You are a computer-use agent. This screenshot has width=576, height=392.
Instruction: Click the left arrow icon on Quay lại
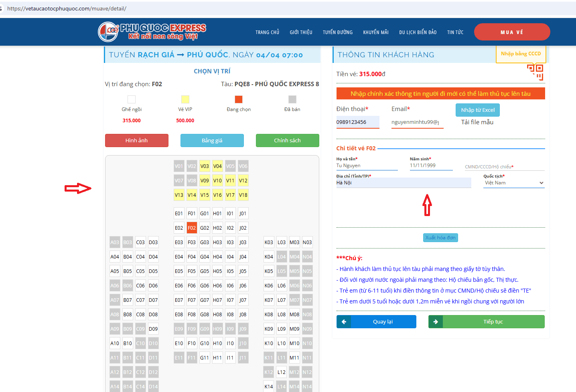[x=344, y=322]
